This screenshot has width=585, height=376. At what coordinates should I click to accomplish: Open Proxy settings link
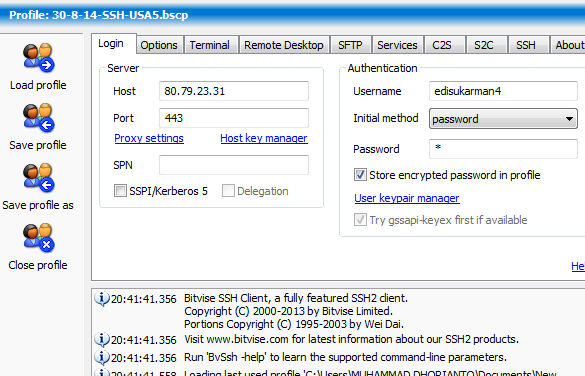[x=149, y=138]
